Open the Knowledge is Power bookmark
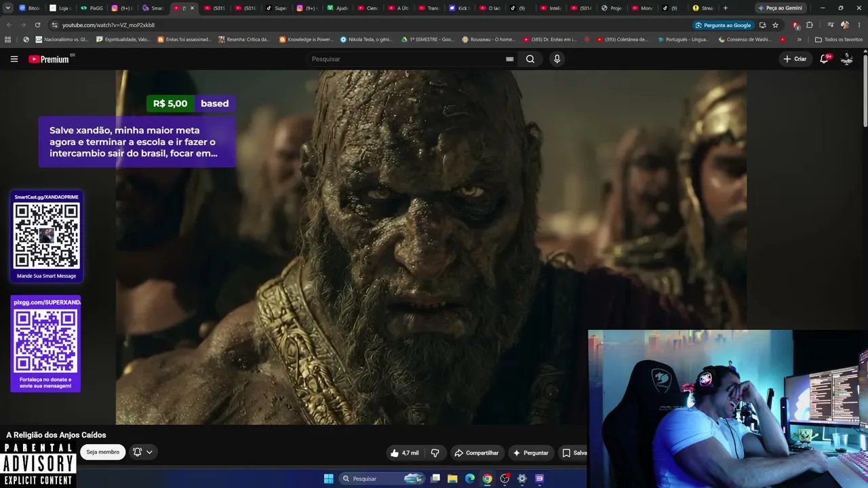This screenshot has width=868, height=488. [x=306, y=39]
